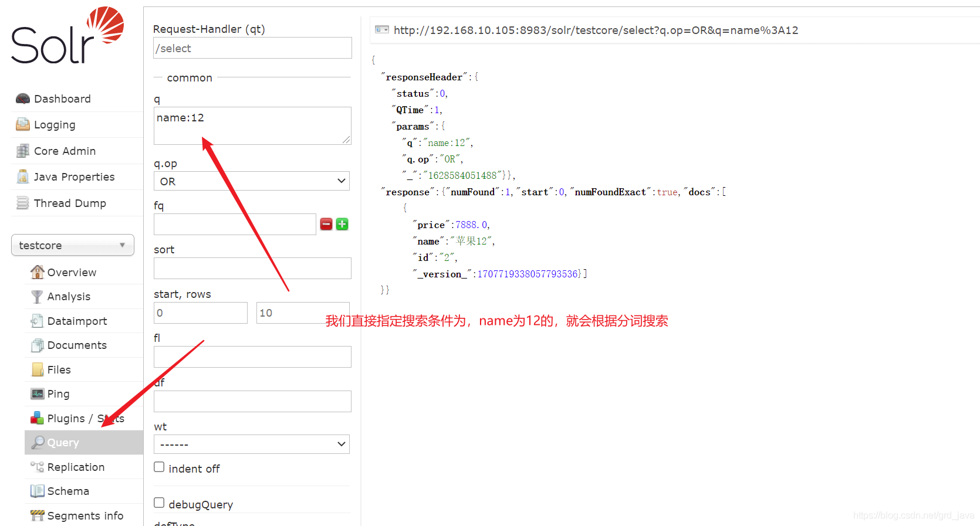This screenshot has width=980, height=526.
Task: Click the request URL link icon
Action: [382, 30]
